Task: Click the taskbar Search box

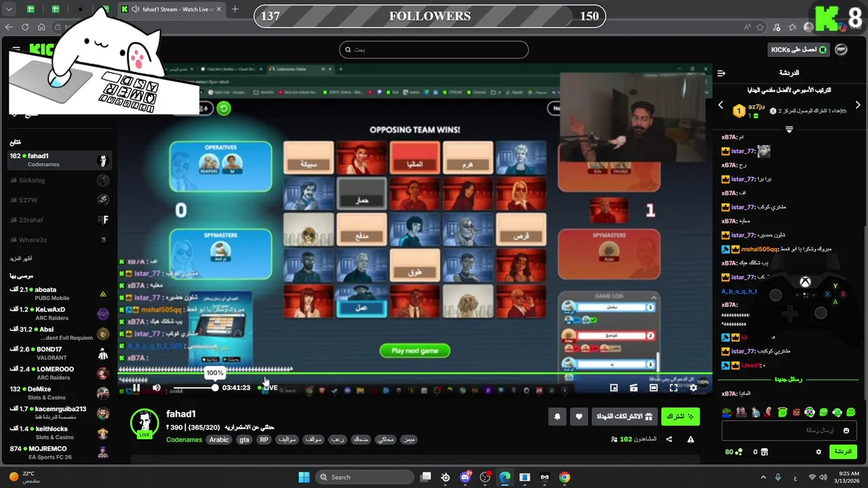Action: coord(365,477)
